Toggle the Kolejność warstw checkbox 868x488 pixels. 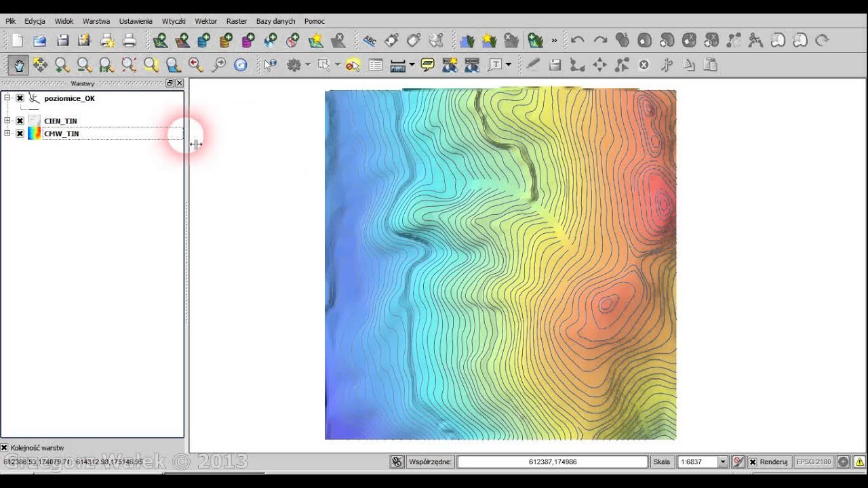point(4,448)
